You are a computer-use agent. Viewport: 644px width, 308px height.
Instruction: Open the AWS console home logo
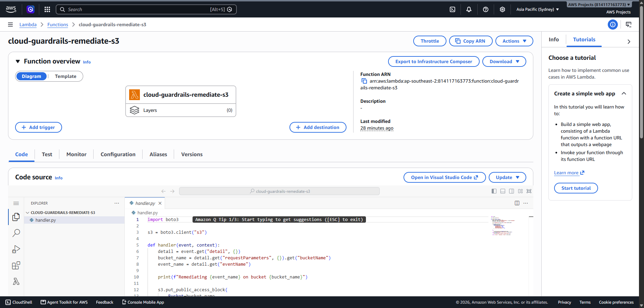point(11,9)
